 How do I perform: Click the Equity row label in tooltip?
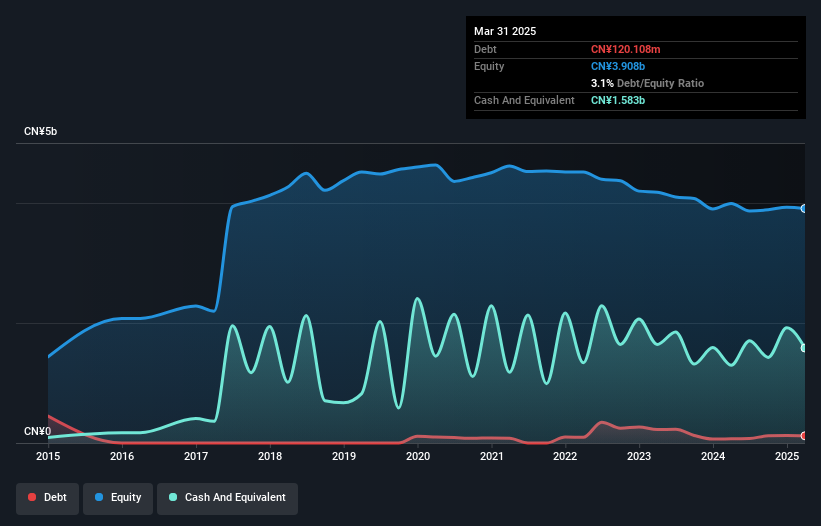pos(489,66)
